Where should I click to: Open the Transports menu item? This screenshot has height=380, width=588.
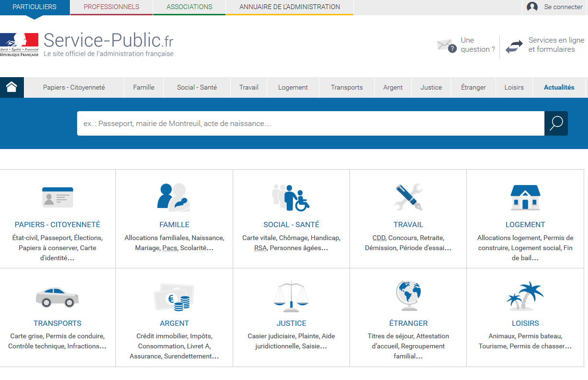pyautogui.click(x=347, y=87)
